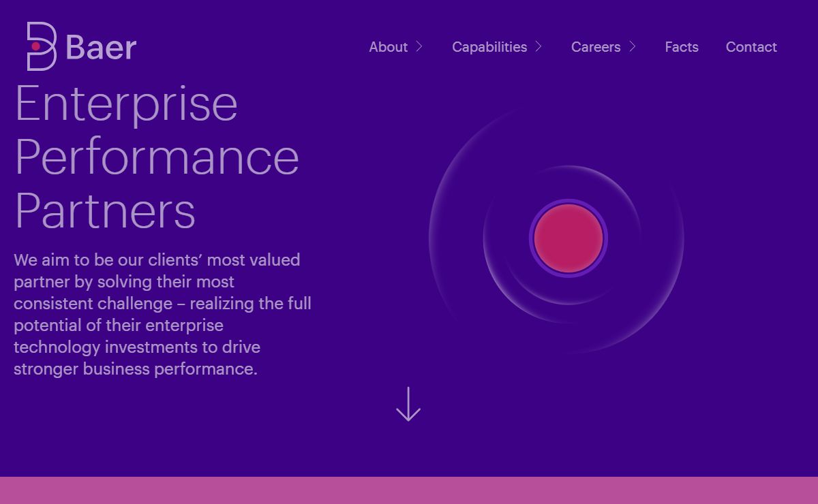Expand the chevron beside Careers
The width and height of the screenshot is (818, 504).
coord(633,46)
